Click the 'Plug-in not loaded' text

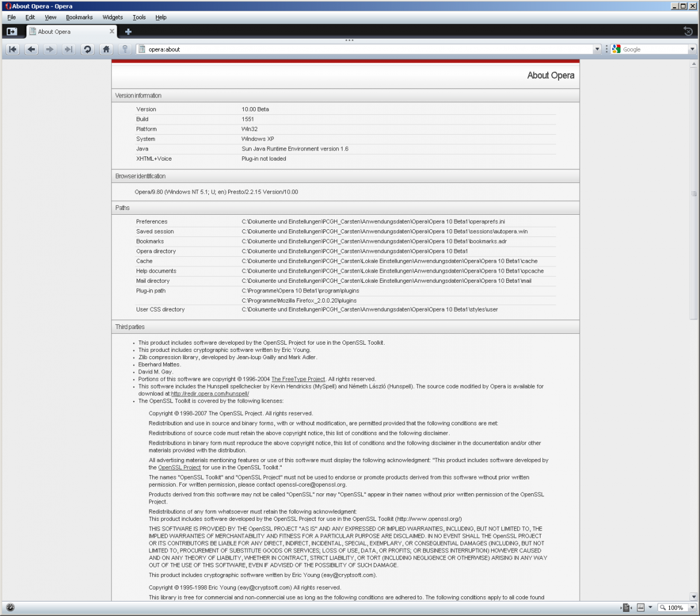tap(264, 159)
